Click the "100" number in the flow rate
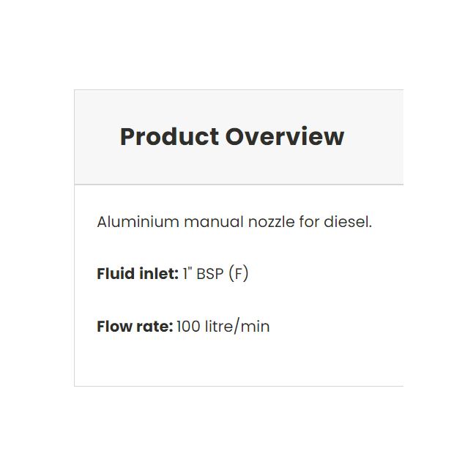The image size is (476, 476). tap(188, 327)
